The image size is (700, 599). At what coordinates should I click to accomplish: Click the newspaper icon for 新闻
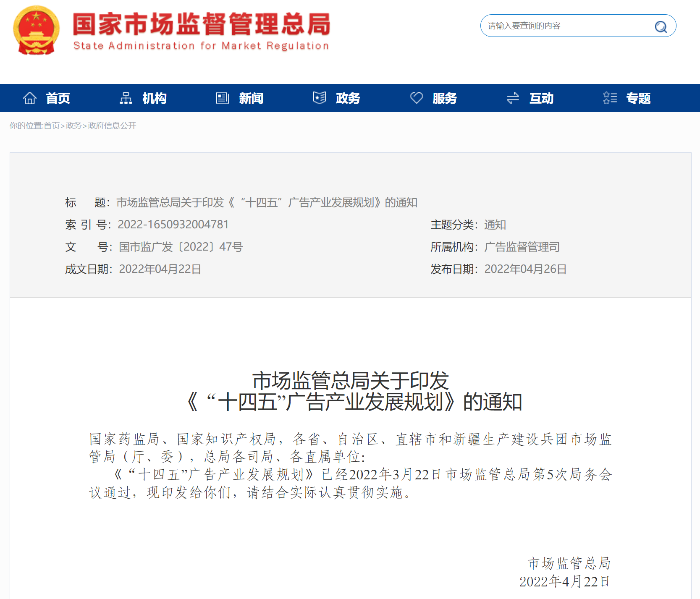coord(223,98)
